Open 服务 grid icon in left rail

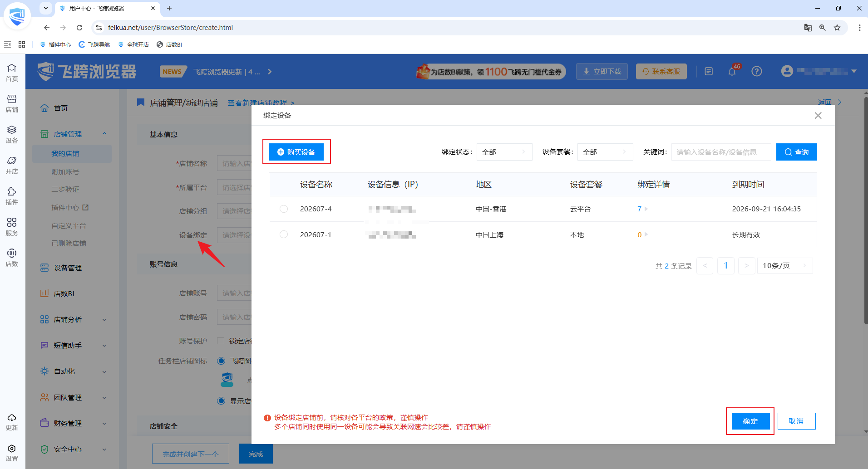tap(12, 226)
